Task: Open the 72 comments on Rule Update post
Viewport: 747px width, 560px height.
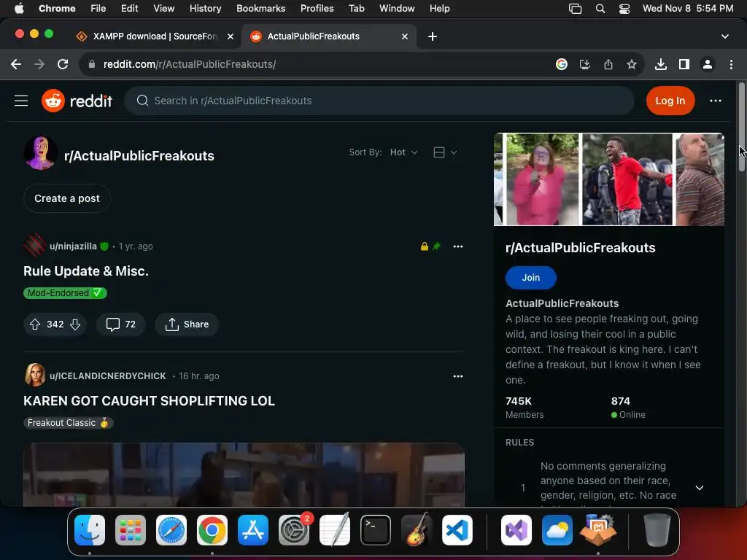Action: click(x=120, y=324)
